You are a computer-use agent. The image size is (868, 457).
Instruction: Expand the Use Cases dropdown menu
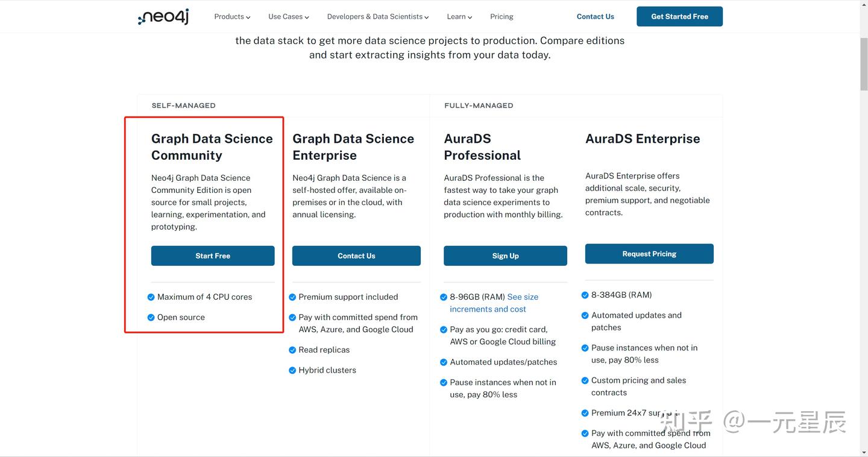click(289, 17)
